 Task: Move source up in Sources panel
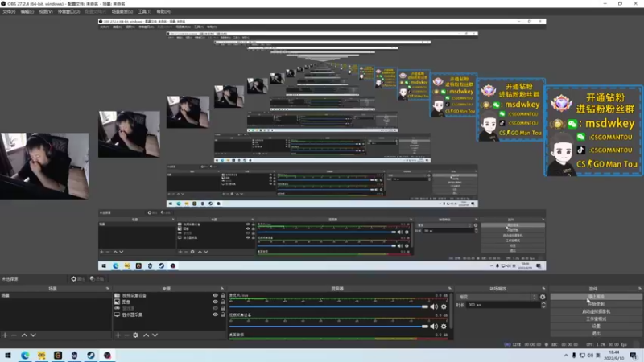point(146,335)
